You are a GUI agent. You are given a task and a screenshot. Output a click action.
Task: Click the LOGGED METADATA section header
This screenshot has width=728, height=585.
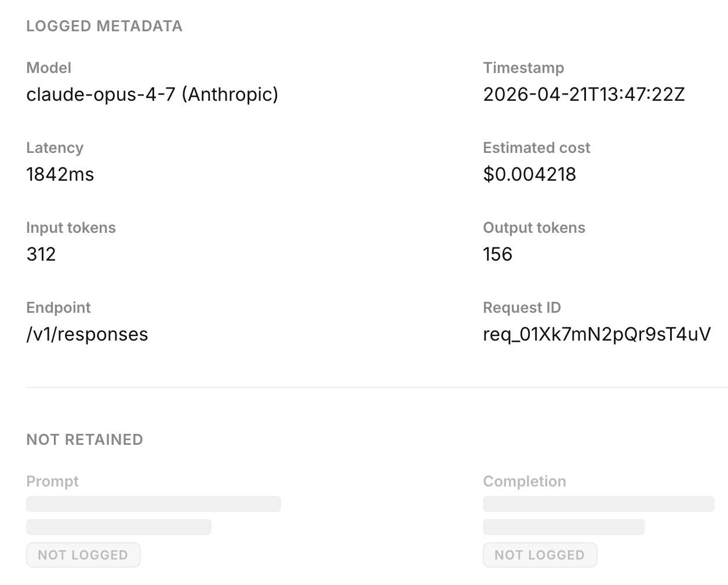(x=104, y=25)
